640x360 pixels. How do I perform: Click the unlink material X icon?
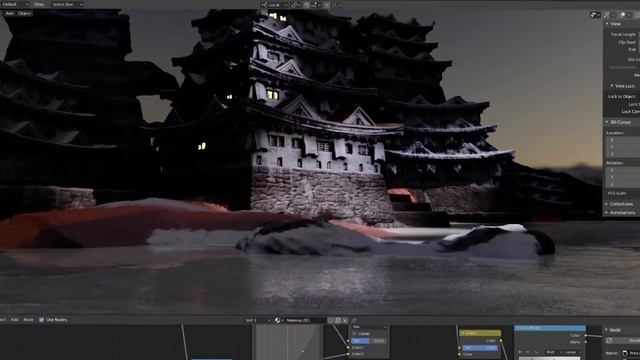click(345, 320)
